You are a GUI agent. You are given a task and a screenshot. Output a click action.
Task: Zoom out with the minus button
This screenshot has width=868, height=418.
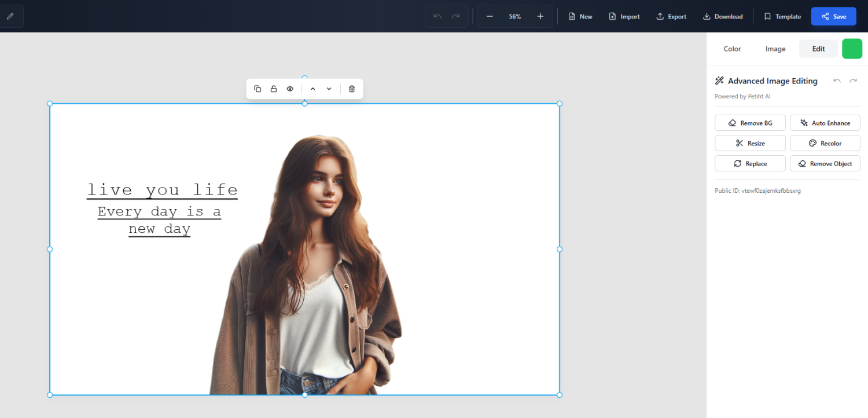point(490,16)
